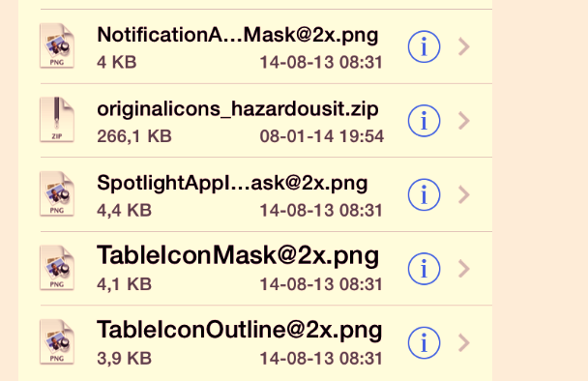Screen dimensions: 588x381
Task: Select file name originalicons_hazardousit.zip
Action: coord(238,109)
